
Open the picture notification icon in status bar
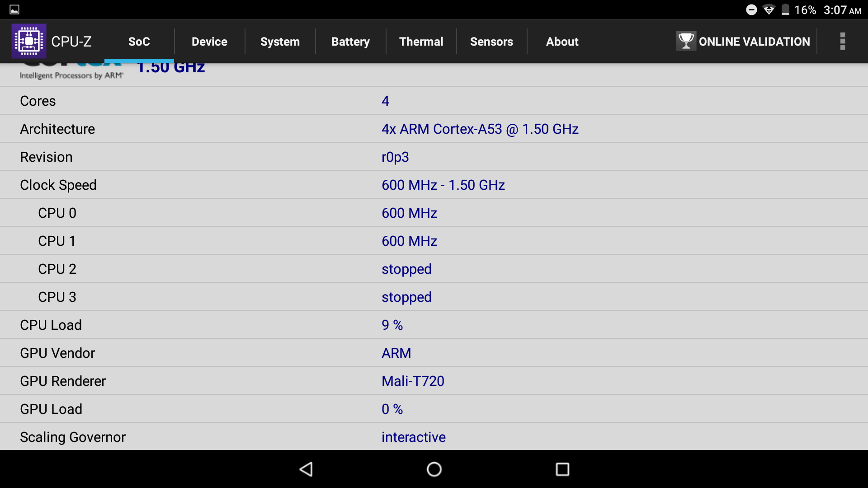(x=14, y=9)
